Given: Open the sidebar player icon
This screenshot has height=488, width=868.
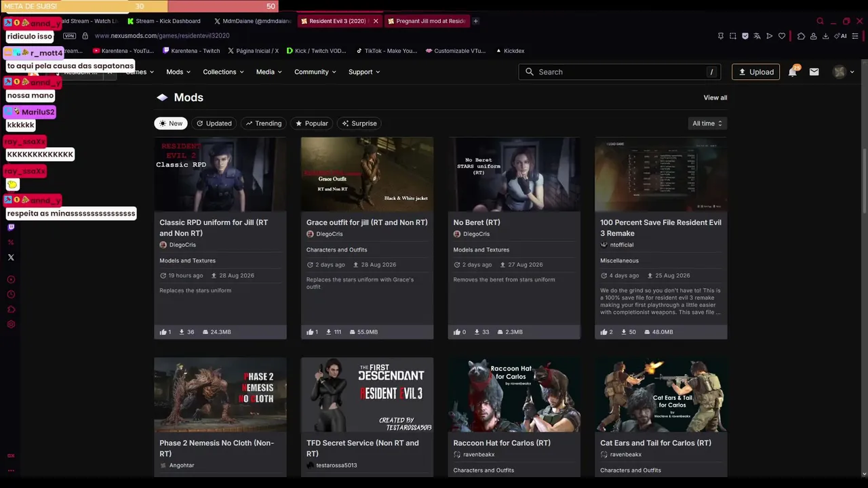Looking at the screenshot, I should (x=11, y=280).
